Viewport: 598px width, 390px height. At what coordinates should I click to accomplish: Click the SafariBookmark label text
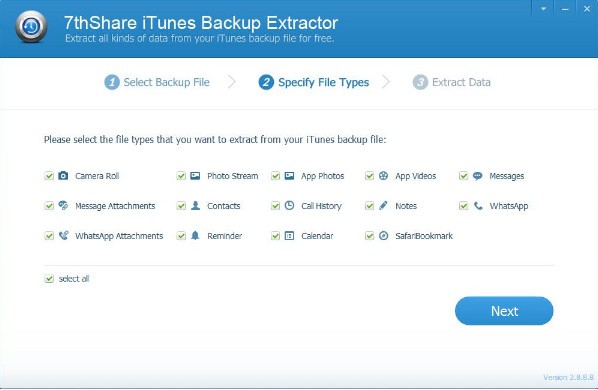(424, 236)
